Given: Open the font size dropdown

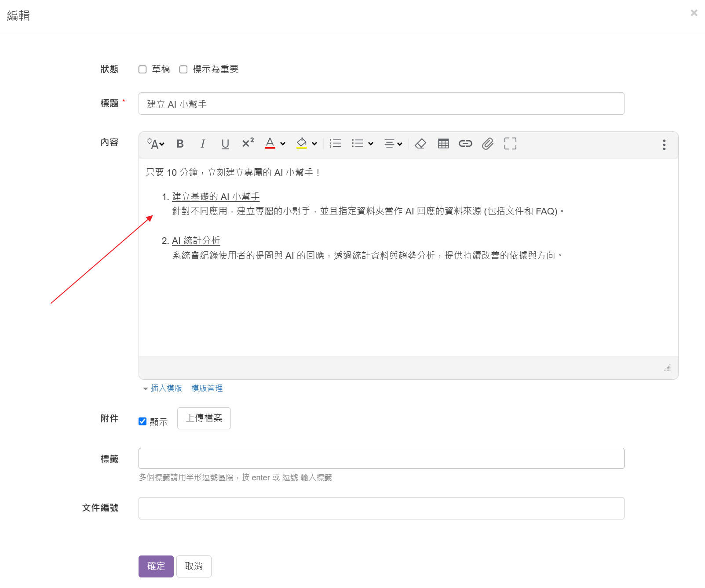Looking at the screenshot, I should pos(156,144).
